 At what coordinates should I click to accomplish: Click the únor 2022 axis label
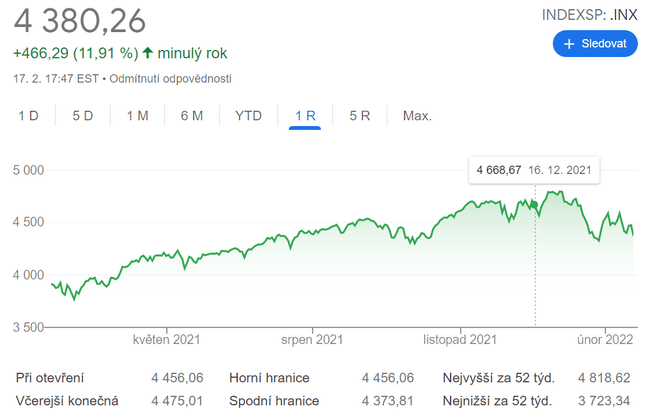coord(606,340)
